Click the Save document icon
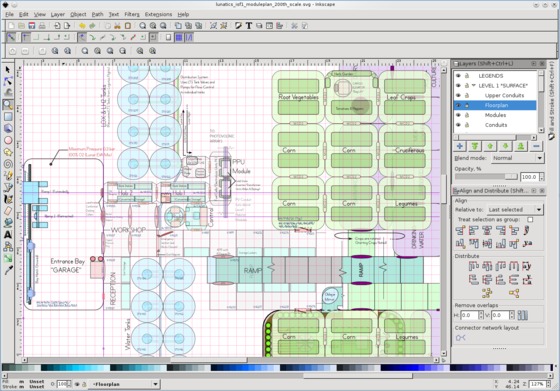This screenshot has width=560, height=391. pos(32,26)
